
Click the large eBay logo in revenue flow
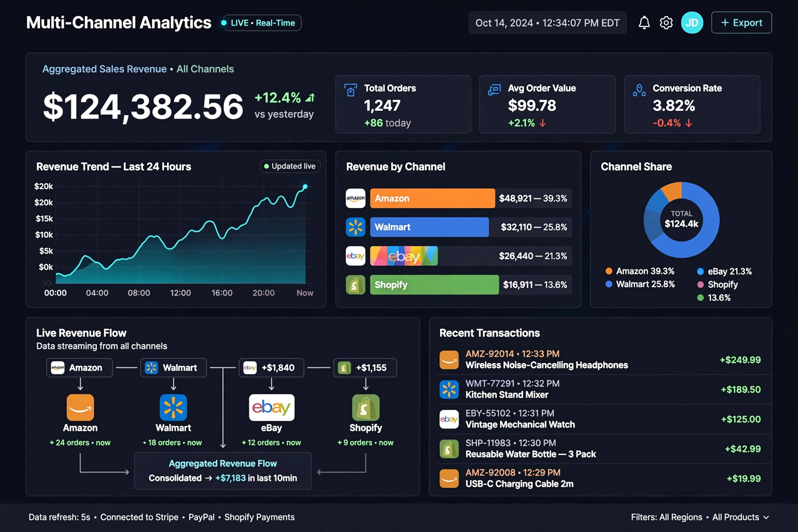[x=271, y=407]
